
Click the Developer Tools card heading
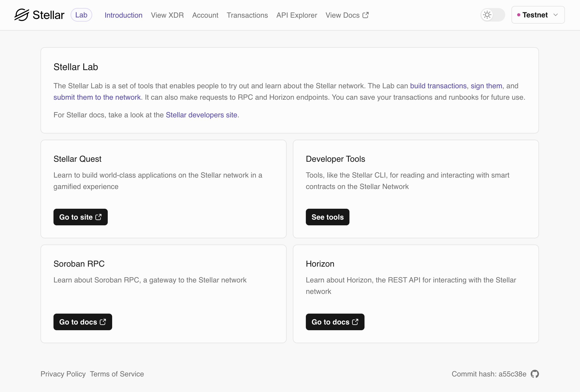[x=335, y=159]
